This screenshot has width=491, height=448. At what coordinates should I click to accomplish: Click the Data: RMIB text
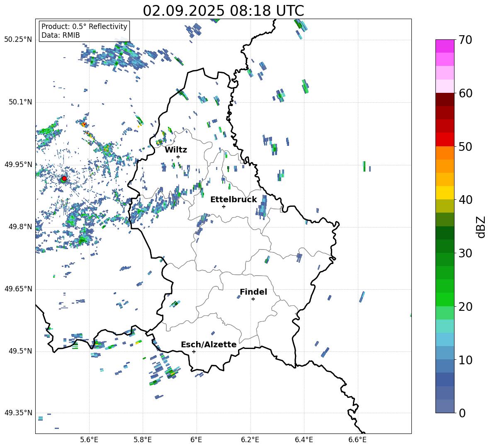click(61, 35)
